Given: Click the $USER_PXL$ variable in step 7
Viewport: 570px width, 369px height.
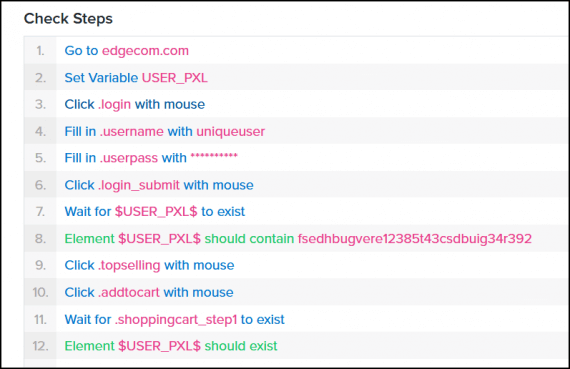Looking at the screenshot, I should point(156,212).
